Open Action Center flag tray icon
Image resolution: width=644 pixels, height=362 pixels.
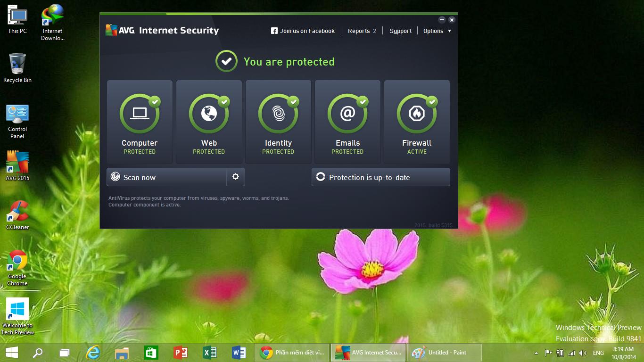coord(548,353)
